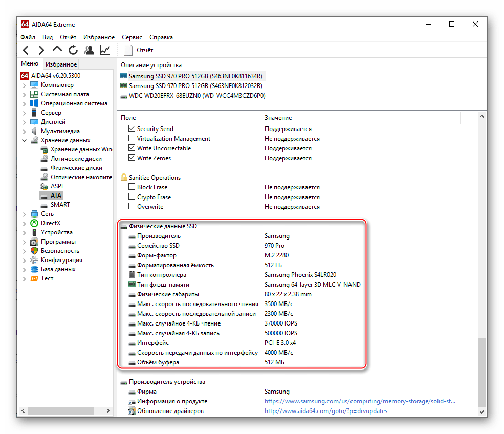Open the Отчёт menu in menu bar
This screenshot has width=504, height=434.
[x=68, y=37]
